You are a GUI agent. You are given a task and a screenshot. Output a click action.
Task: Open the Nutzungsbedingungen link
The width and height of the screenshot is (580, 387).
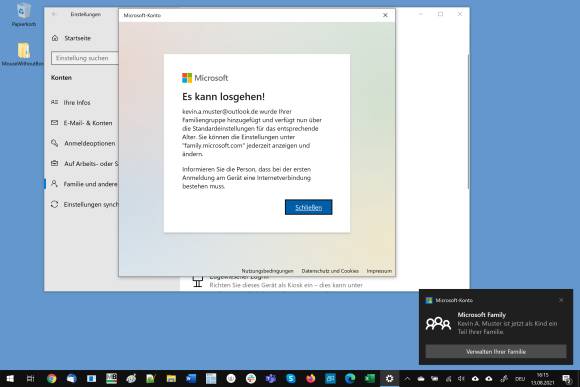267,271
